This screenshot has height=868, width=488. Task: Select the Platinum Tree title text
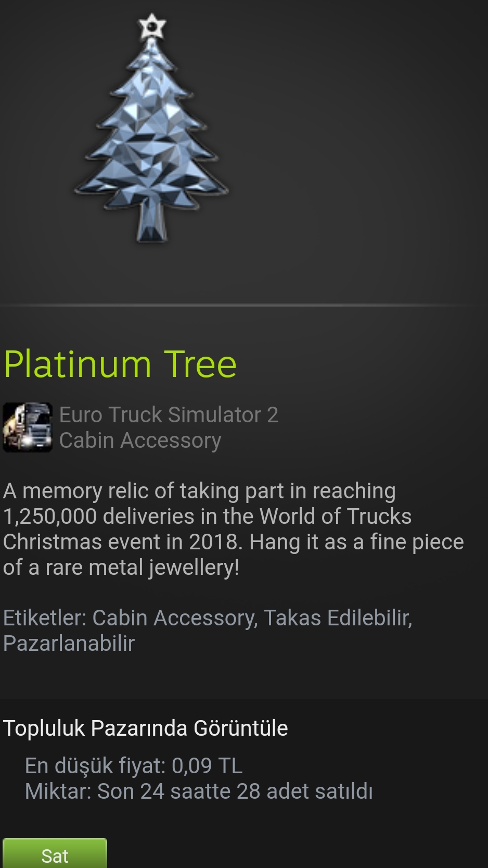click(120, 364)
